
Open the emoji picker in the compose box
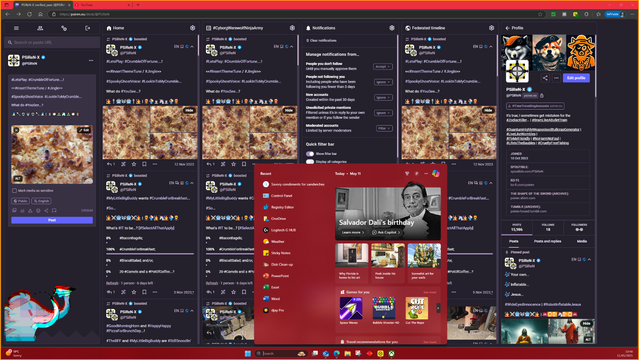click(38, 210)
